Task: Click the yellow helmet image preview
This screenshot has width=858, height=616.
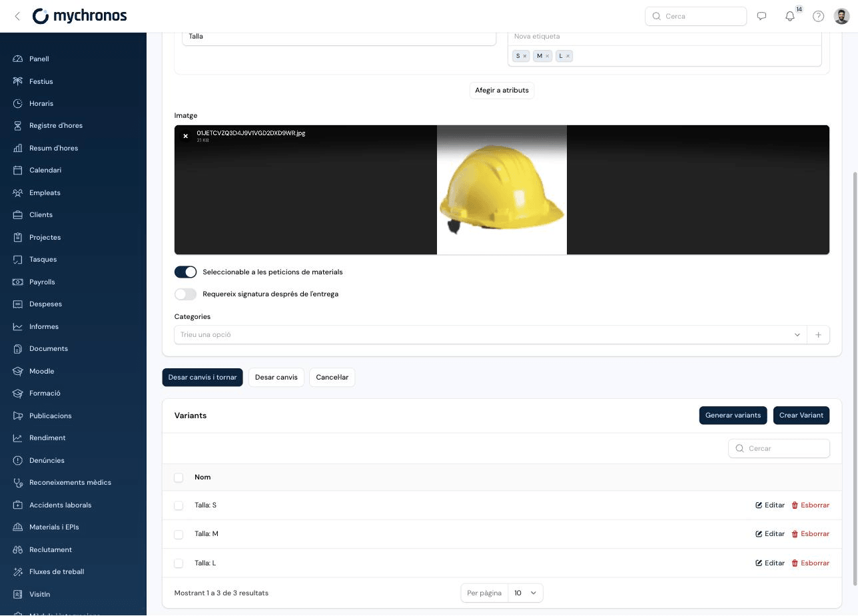Action: [502, 190]
